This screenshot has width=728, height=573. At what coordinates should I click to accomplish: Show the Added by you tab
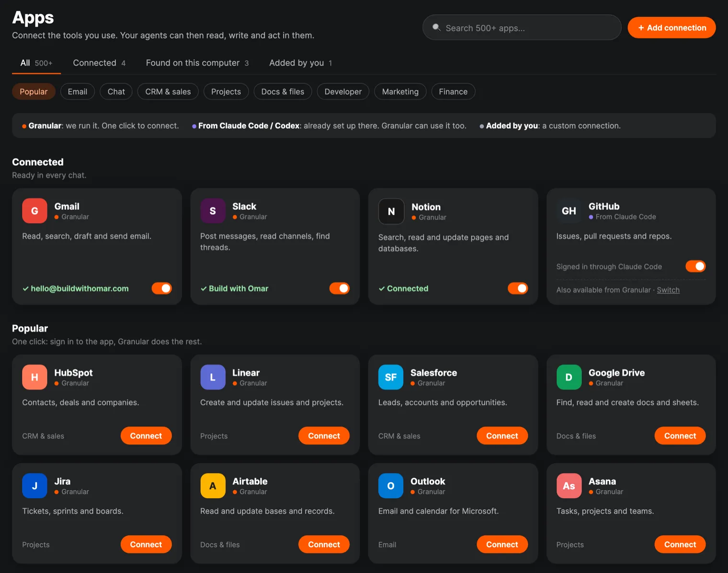pos(301,63)
